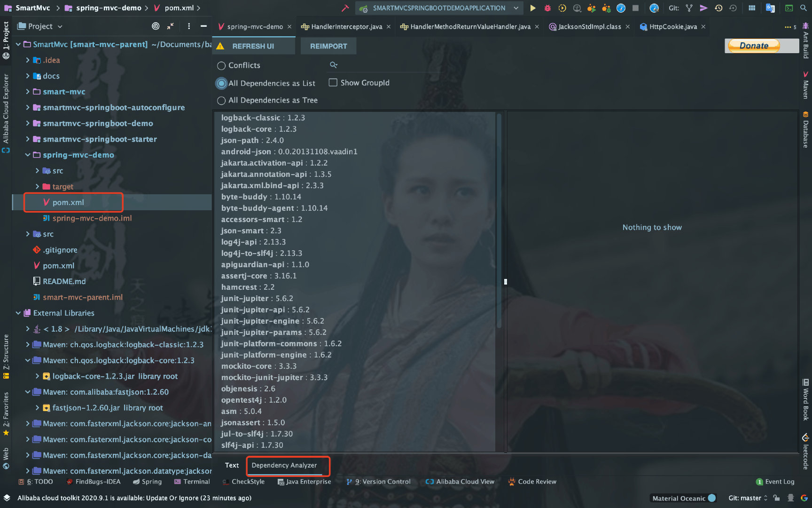Click the purple Git push arrow icon

pyautogui.click(x=703, y=8)
